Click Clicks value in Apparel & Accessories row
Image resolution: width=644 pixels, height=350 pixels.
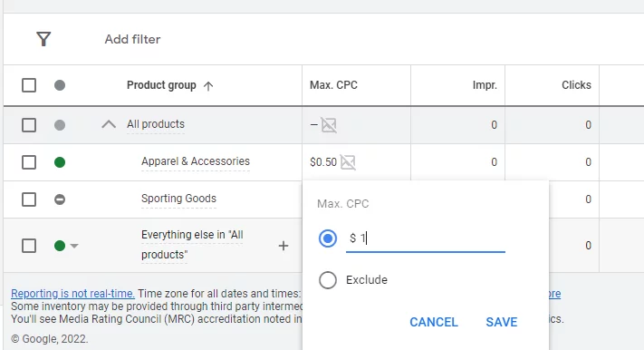588,162
